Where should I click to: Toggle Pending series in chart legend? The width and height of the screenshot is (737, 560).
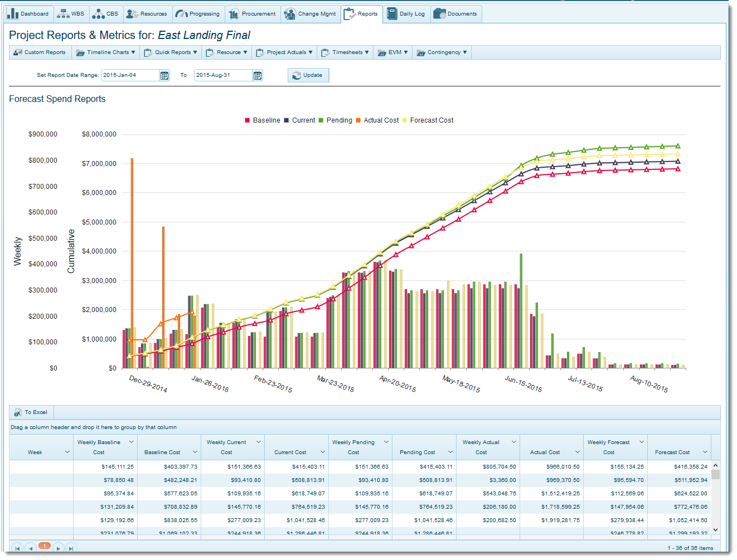point(335,120)
